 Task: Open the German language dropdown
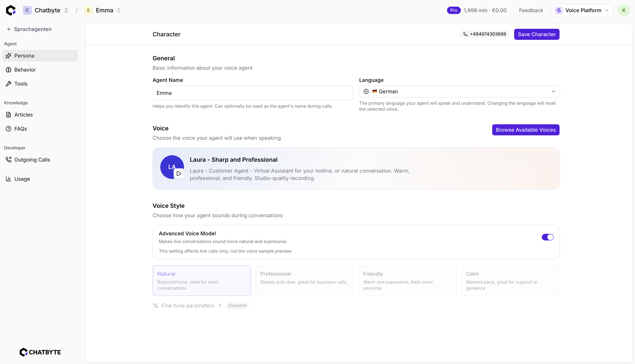(459, 91)
